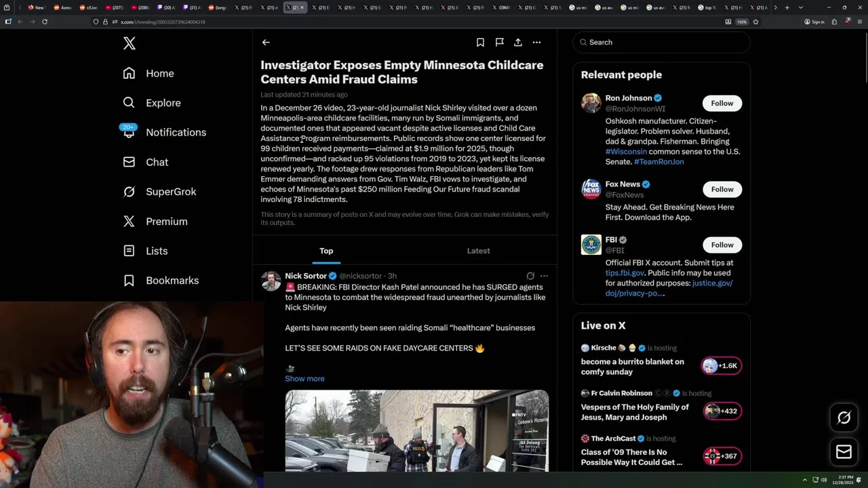
Task: Open the Fox News profile avatar
Action: coord(591,189)
